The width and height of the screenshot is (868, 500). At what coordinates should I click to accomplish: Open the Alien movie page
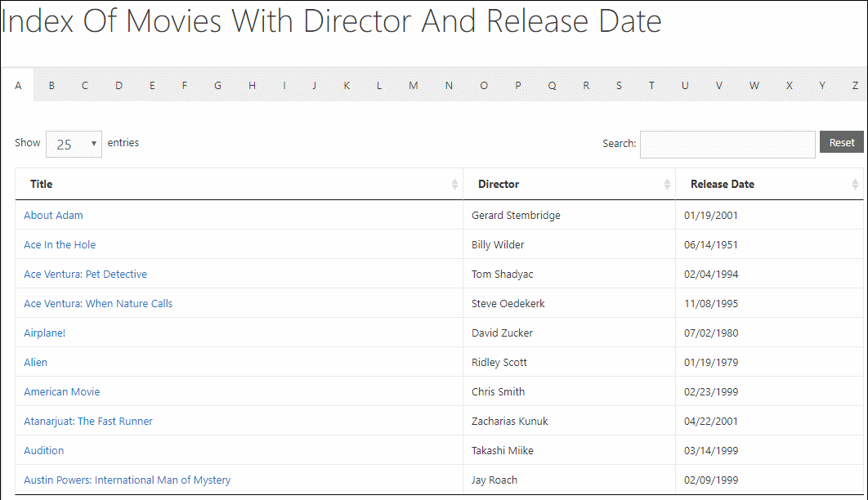(x=35, y=362)
